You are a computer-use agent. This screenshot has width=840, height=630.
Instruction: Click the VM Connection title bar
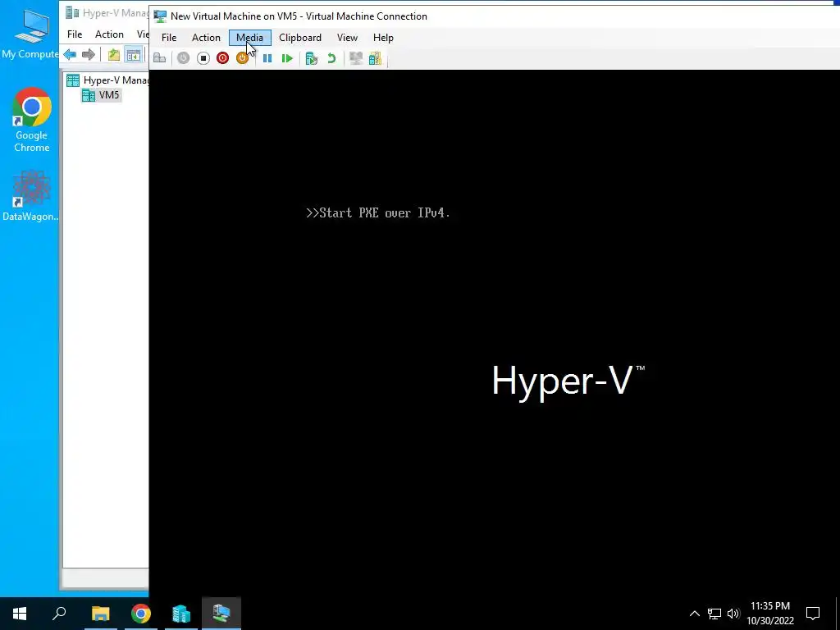(495, 16)
